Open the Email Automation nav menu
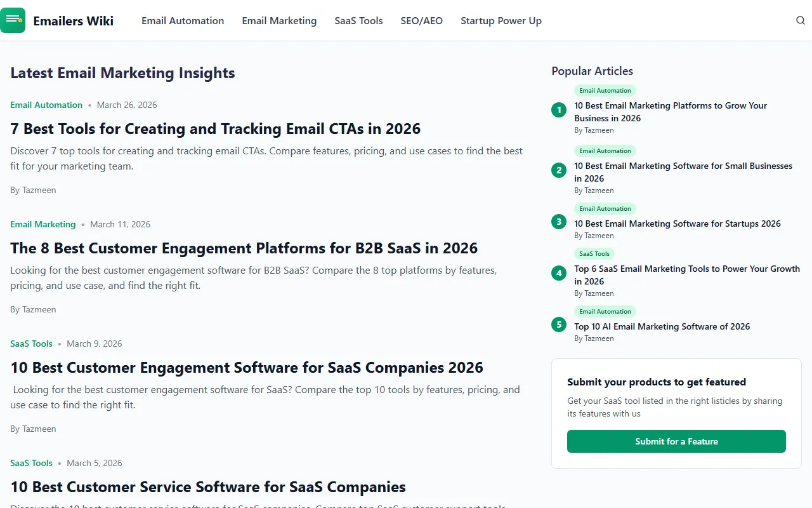The image size is (812, 508). pyautogui.click(x=183, y=21)
